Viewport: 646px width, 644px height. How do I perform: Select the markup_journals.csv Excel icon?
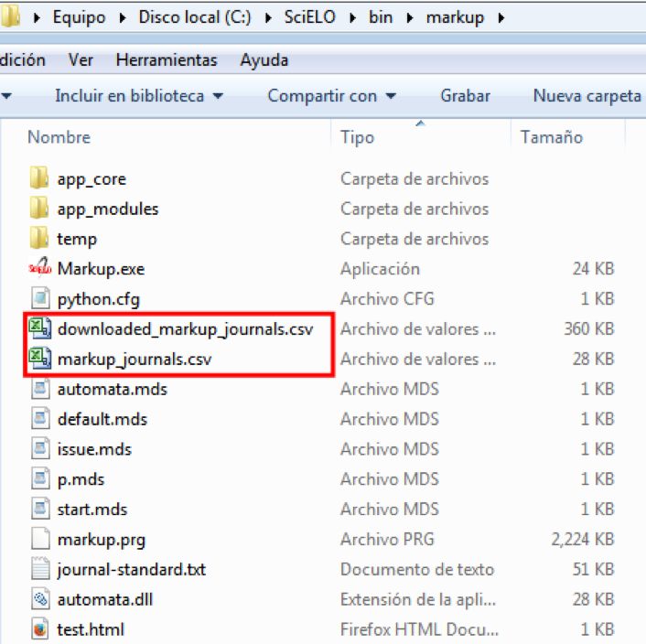point(38,360)
